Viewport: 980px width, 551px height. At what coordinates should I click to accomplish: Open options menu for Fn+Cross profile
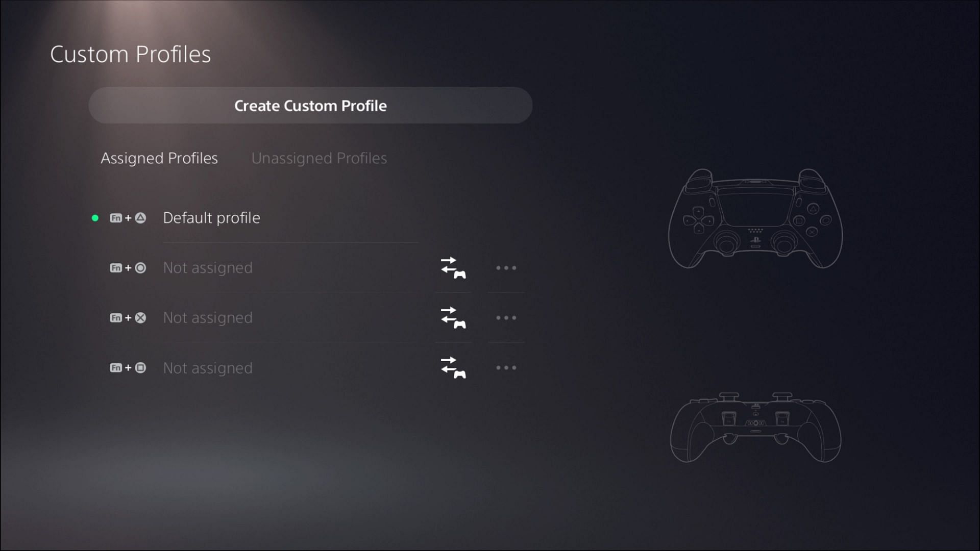(x=506, y=317)
